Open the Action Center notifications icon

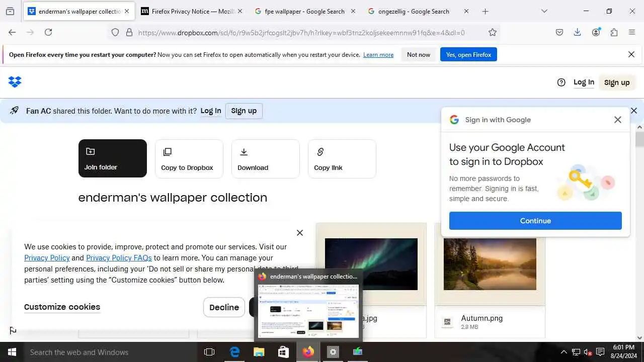tap(600, 352)
